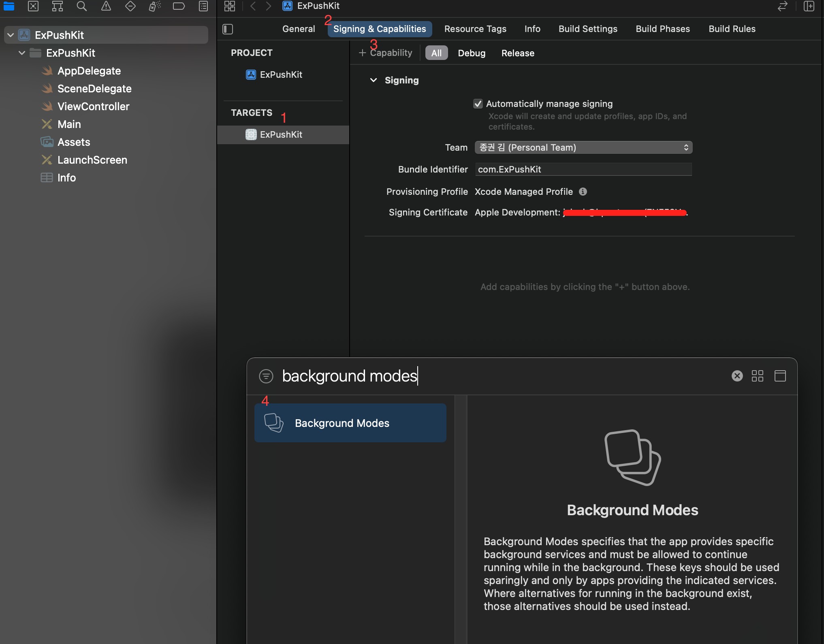Hide the project and targets list sidebar
The width and height of the screenshot is (824, 644).
pyautogui.click(x=228, y=29)
